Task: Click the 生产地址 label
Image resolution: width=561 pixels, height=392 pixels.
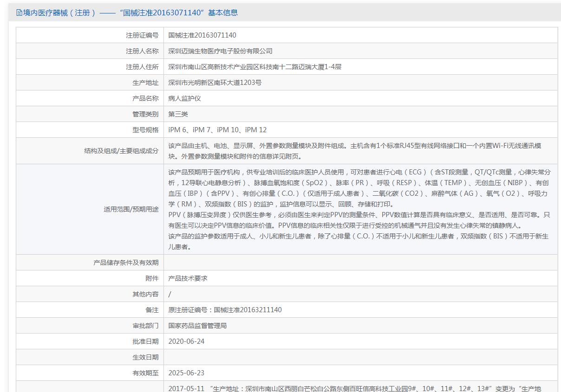Action: (x=145, y=83)
